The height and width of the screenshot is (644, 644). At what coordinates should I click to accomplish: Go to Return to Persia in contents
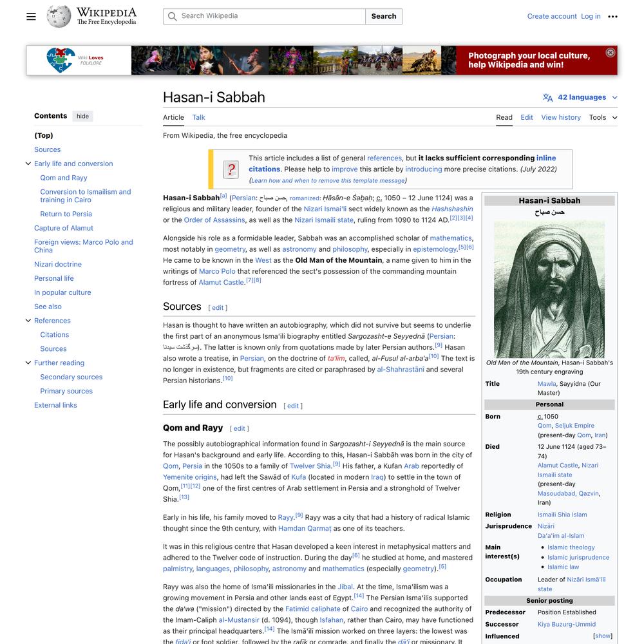[66, 214]
